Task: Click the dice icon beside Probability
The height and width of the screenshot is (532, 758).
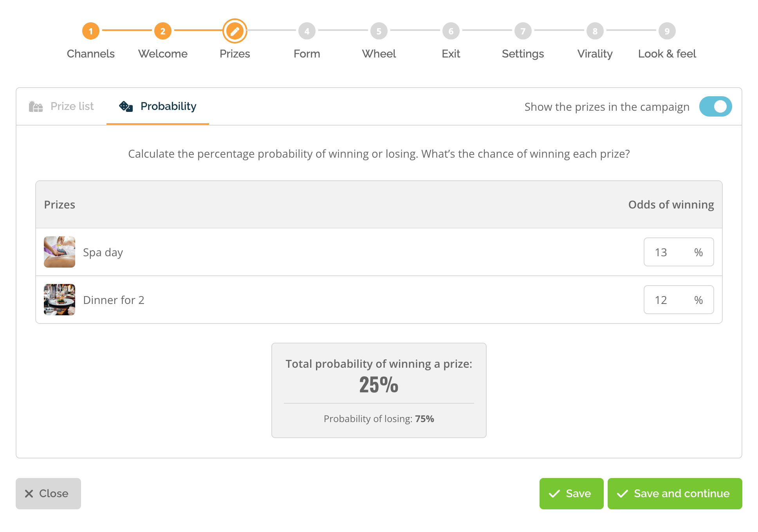Action: [126, 106]
